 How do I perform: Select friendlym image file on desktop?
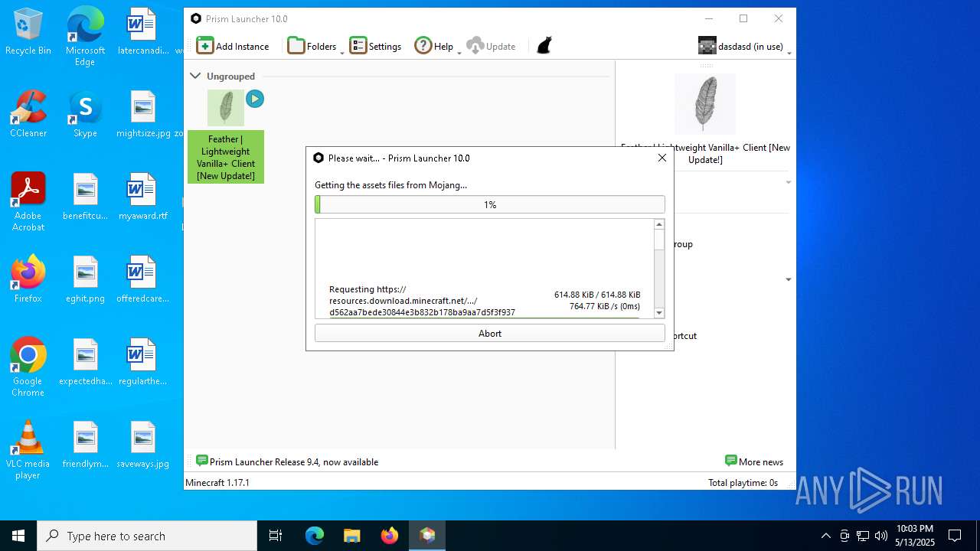click(x=85, y=445)
